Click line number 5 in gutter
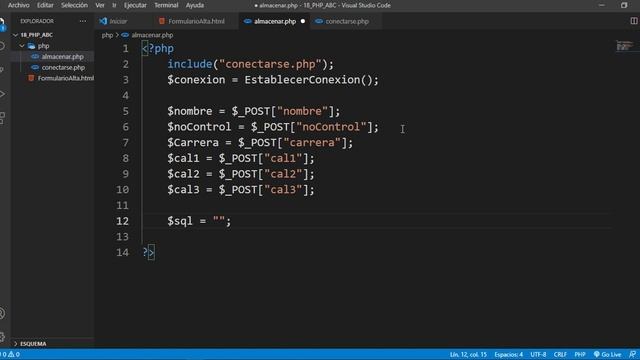The height and width of the screenshot is (360, 640). (126, 111)
